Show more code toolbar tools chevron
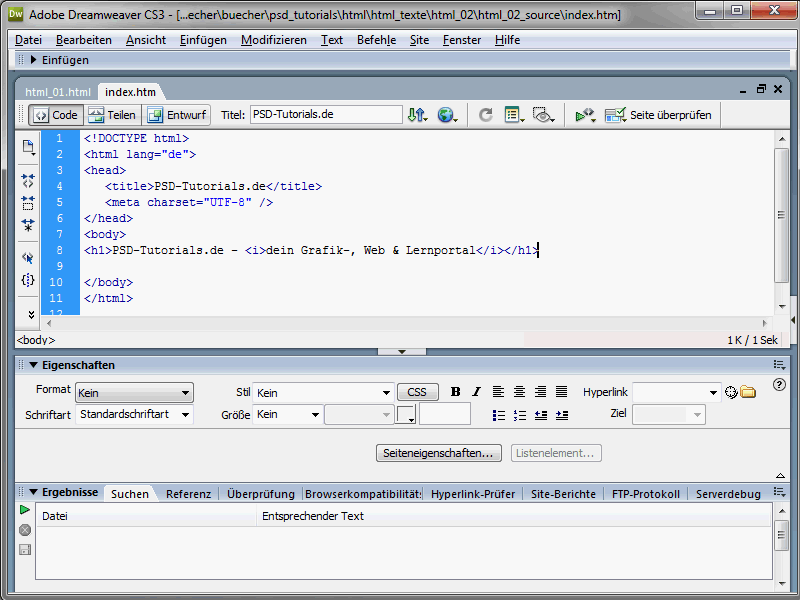The height and width of the screenshot is (600, 800). click(x=31, y=315)
